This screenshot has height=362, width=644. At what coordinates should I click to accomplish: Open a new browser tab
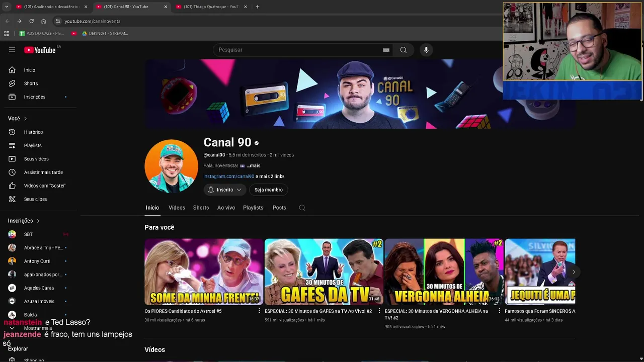tap(257, 7)
